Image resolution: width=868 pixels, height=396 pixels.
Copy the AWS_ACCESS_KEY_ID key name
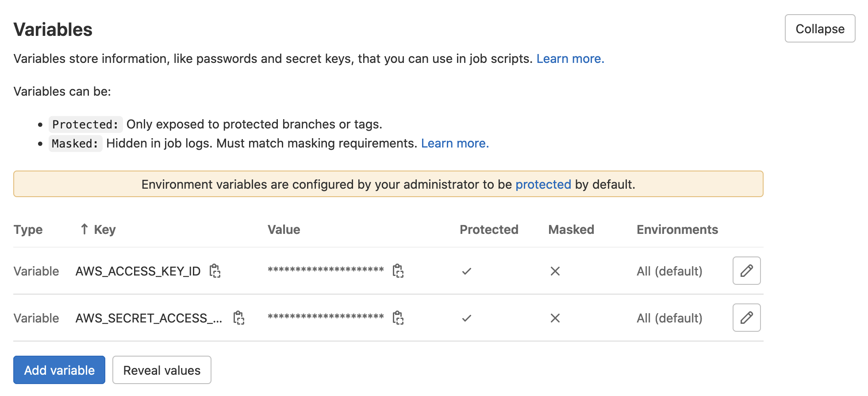click(215, 271)
